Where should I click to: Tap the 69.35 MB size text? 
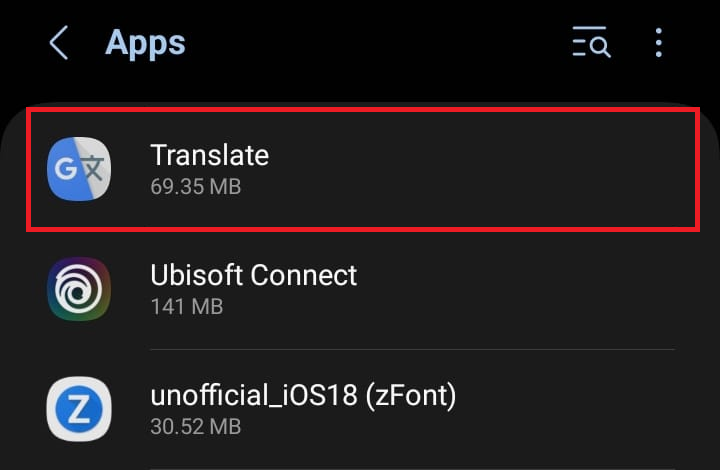(195, 186)
